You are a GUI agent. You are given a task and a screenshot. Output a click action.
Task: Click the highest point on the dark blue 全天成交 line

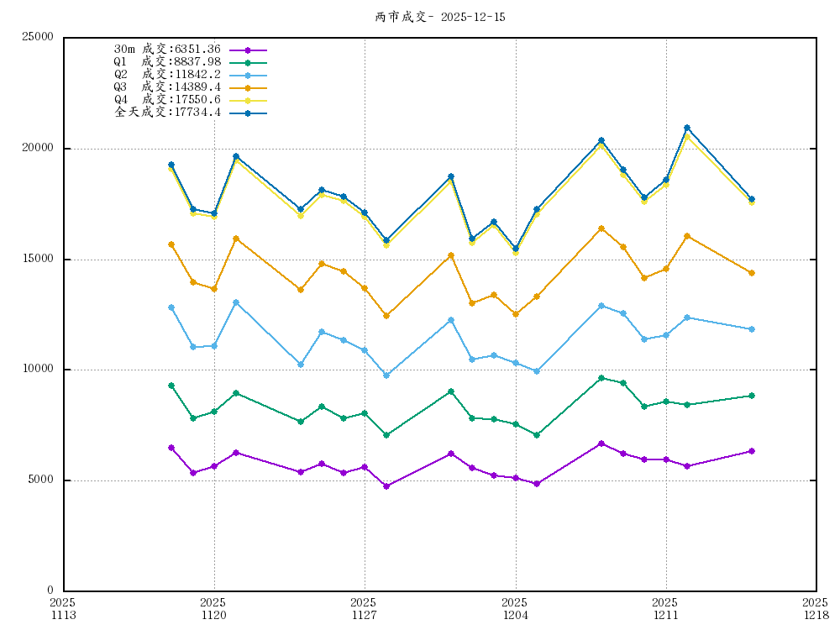(x=687, y=128)
